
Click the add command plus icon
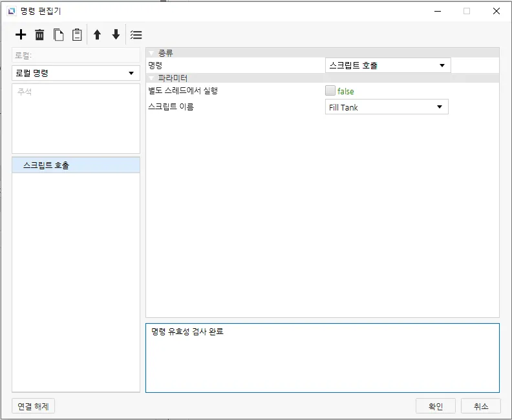(x=21, y=35)
